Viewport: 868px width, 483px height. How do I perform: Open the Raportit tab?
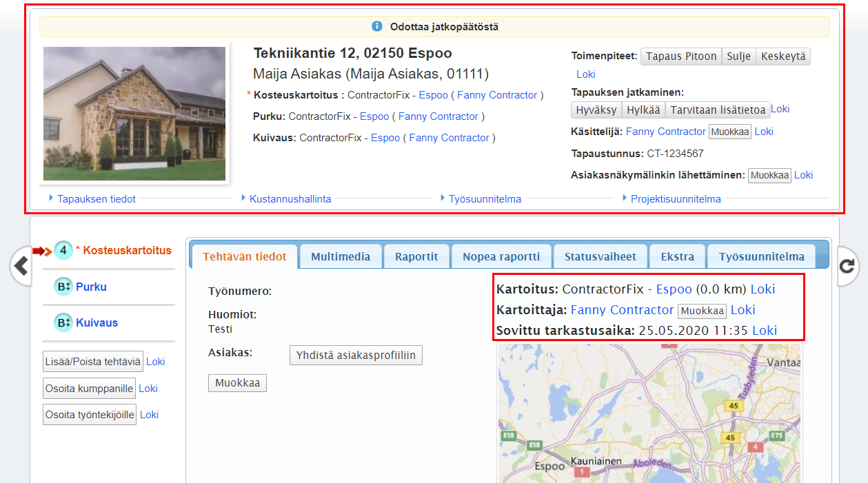click(416, 257)
